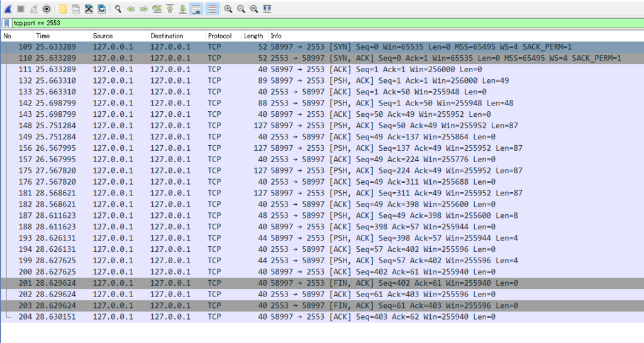Select packet 194 Seq=57 Ack=402 Len=0

tap(322, 249)
